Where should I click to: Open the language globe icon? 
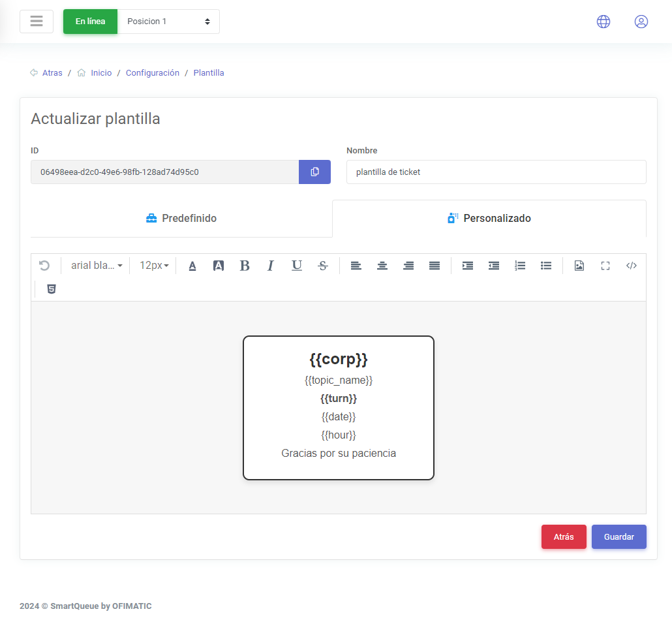click(x=603, y=22)
